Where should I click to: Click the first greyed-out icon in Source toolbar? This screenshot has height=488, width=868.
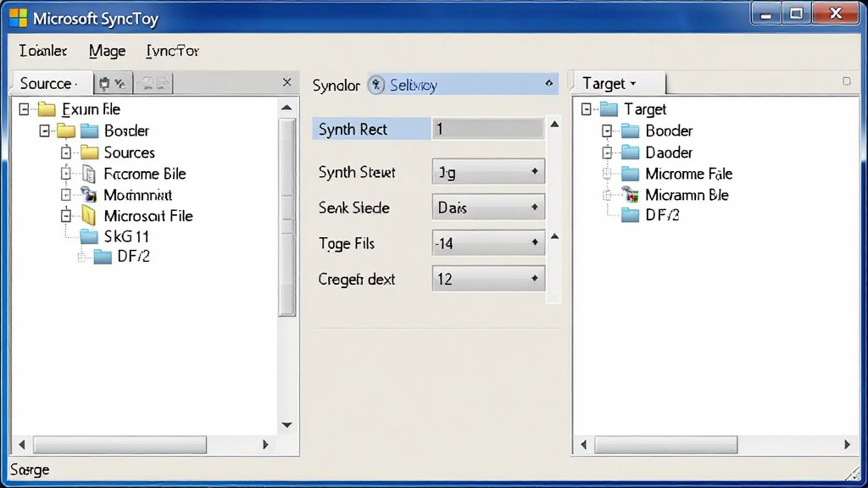click(147, 84)
